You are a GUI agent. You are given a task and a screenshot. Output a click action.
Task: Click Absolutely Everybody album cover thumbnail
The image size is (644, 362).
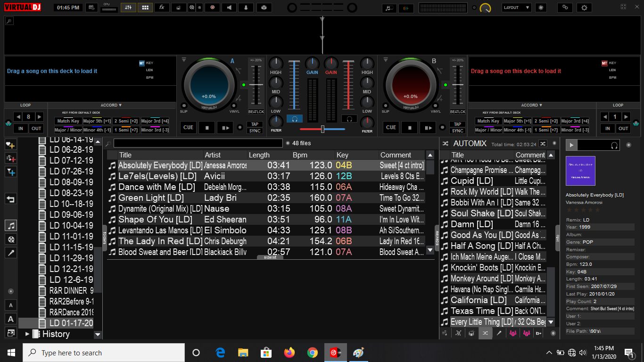click(x=580, y=171)
